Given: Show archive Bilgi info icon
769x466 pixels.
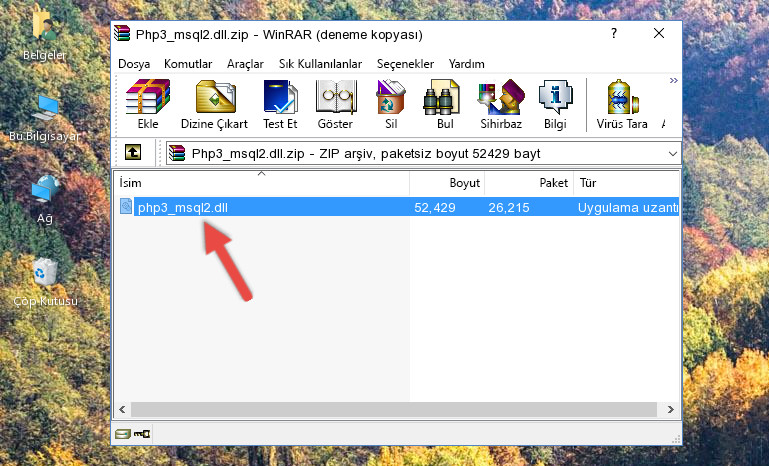Looking at the screenshot, I should (555, 104).
